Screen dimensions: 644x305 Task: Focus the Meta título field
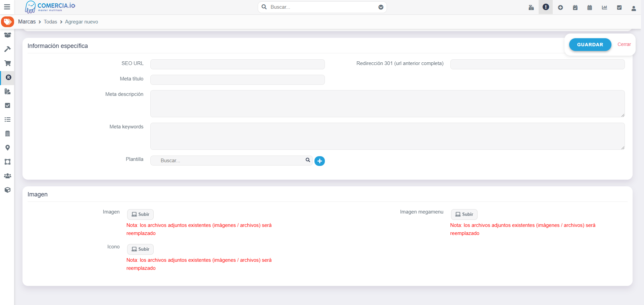pyautogui.click(x=237, y=80)
